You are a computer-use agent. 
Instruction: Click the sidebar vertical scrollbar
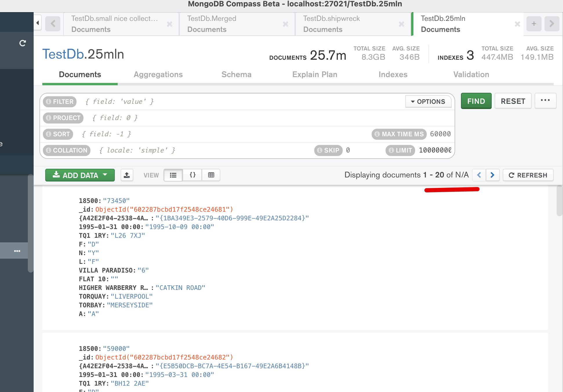[30, 223]
